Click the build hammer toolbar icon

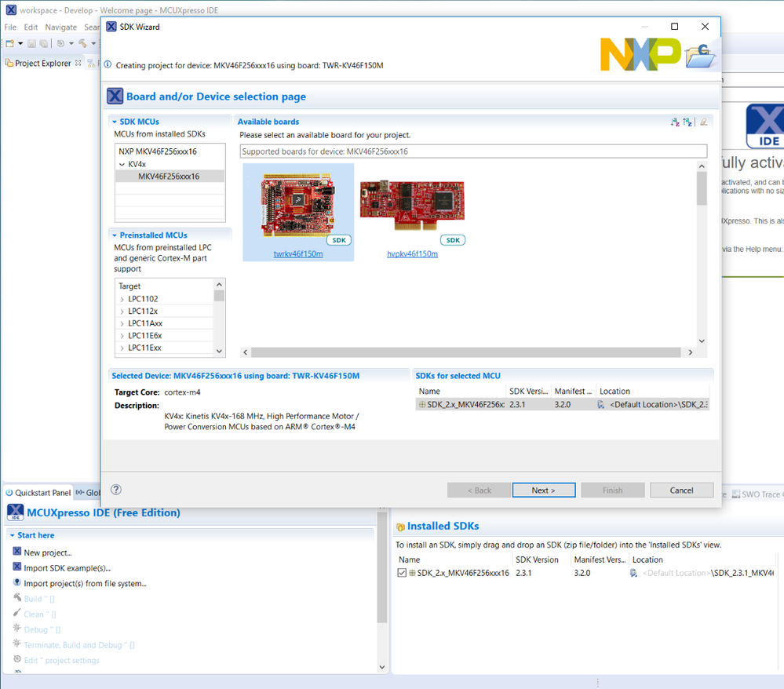coord(82,43)
